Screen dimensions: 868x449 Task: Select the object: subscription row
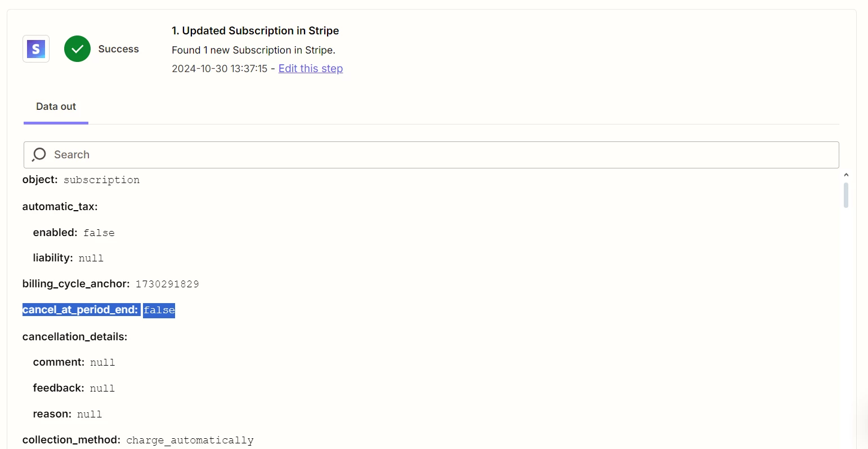point(81,180)
